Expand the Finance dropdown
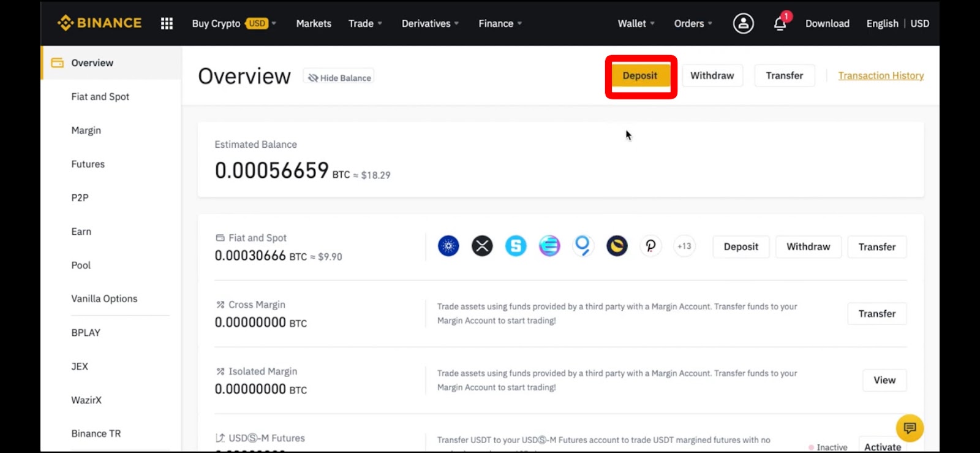980x453 pixels. coord(500,23)
